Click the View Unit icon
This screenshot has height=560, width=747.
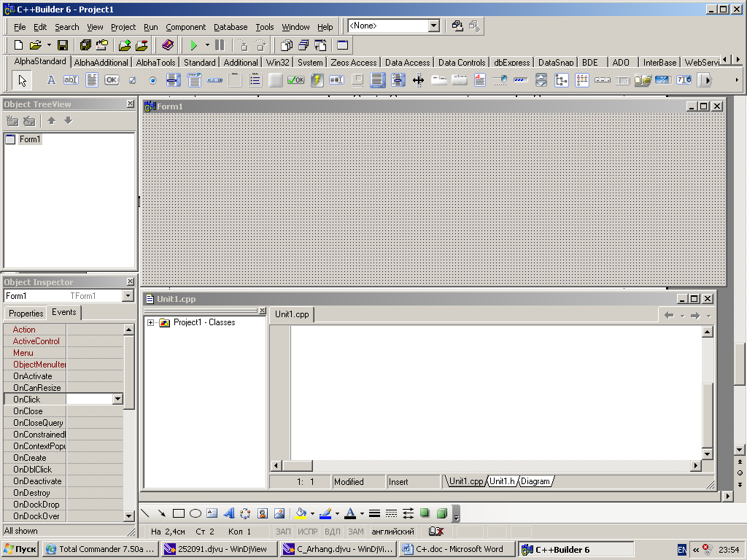pyautogui.click(x=286, y=45)
